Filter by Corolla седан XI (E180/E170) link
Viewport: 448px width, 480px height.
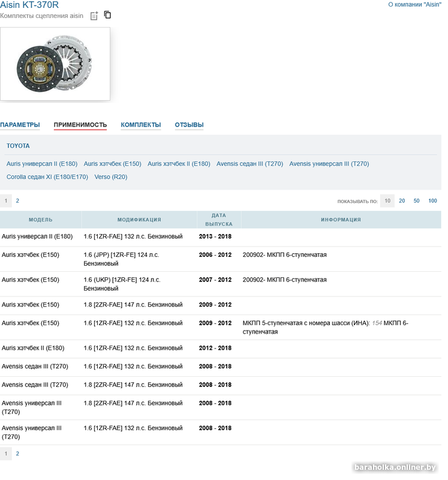tap(47, 177)
